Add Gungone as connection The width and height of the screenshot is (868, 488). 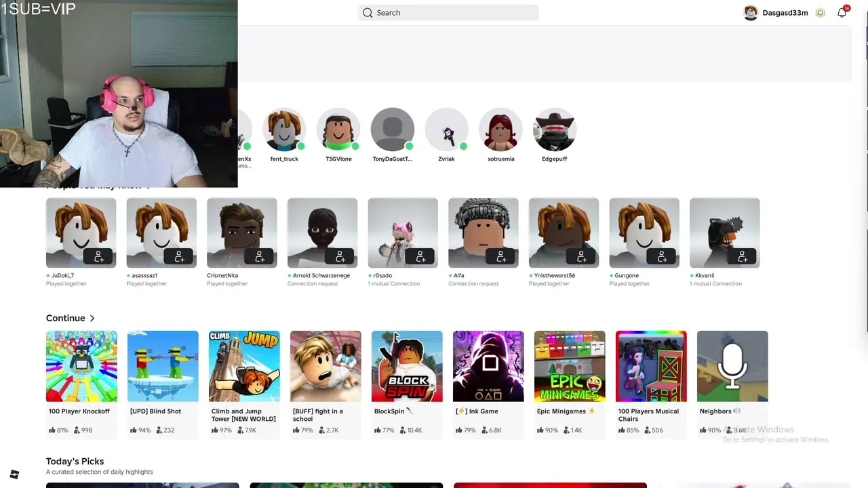pyautogui.click(x=663, y=257)
